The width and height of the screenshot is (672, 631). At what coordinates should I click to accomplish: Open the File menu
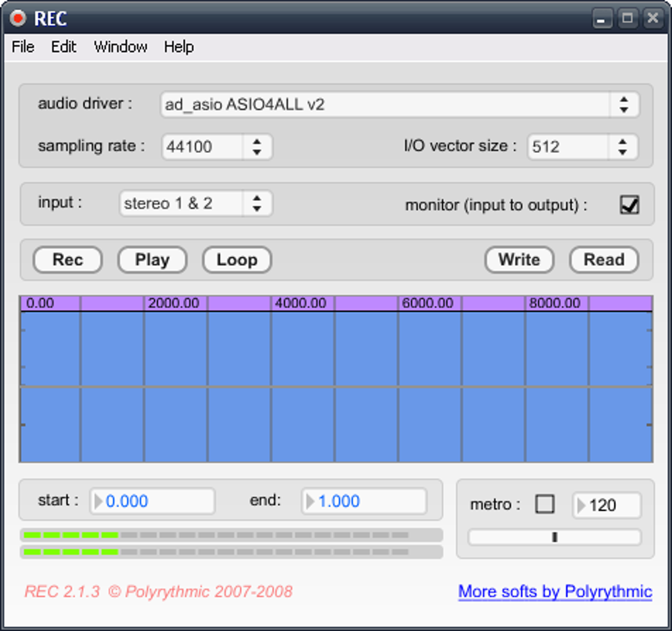click(x=23, y=47)
